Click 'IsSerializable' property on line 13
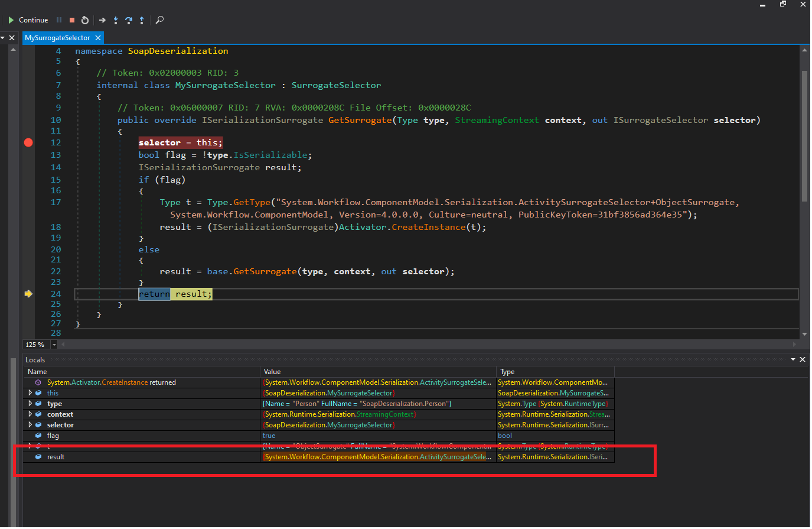This screenshot has height=529, width=812. (271, 155)
